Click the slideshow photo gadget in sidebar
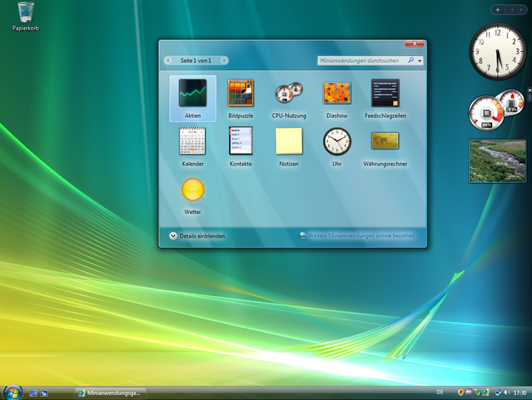The image size is (532, 400). pos(497,161)
